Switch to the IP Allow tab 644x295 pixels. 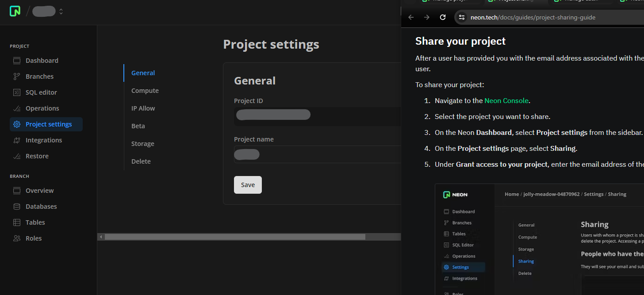click(x=143, y=108)
